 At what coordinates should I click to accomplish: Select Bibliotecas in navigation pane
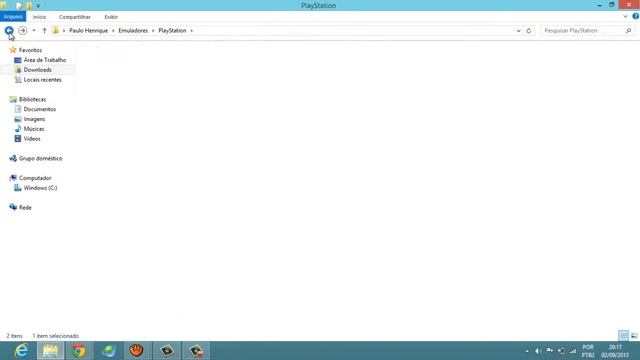(32, 99)
